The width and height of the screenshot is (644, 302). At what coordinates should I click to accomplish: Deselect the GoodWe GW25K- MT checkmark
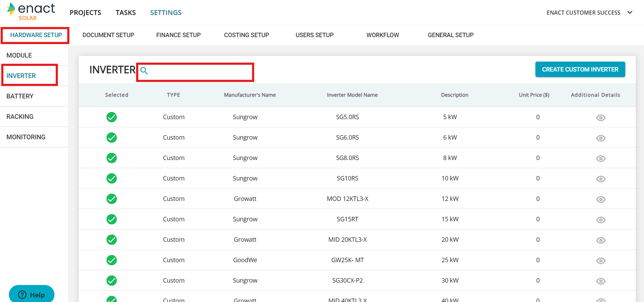[x=112, y=260]
